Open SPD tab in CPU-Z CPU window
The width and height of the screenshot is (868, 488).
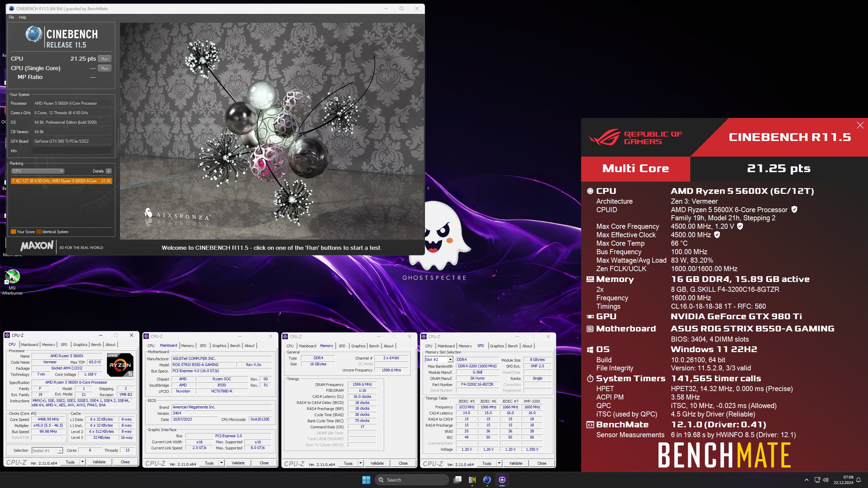[64, 345]
